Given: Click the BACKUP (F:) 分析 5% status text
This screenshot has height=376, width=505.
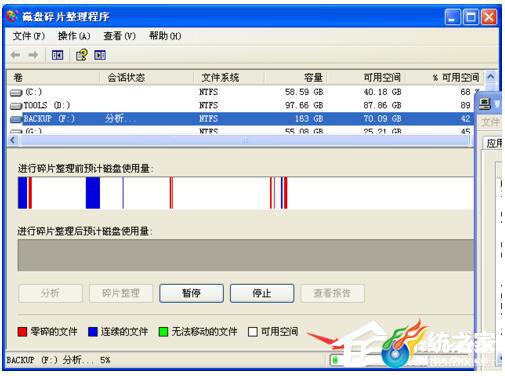Looking at the screenshot, I should point(59,360).
